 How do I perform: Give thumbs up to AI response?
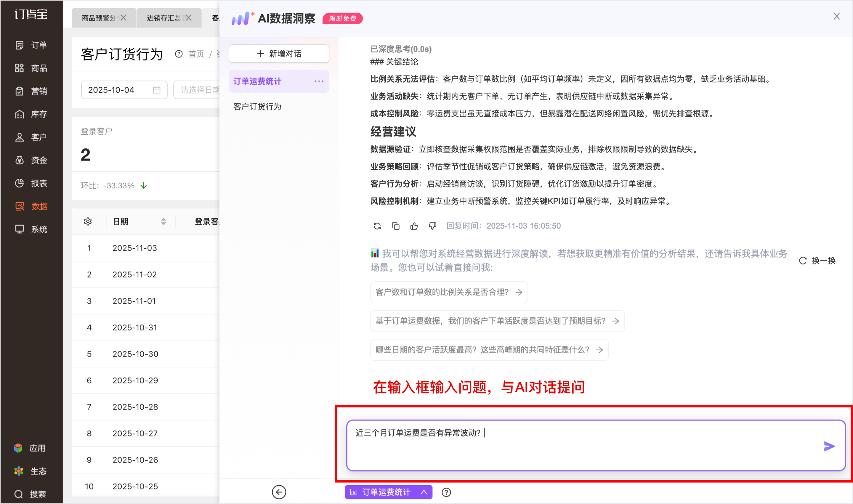click(414, 226)
